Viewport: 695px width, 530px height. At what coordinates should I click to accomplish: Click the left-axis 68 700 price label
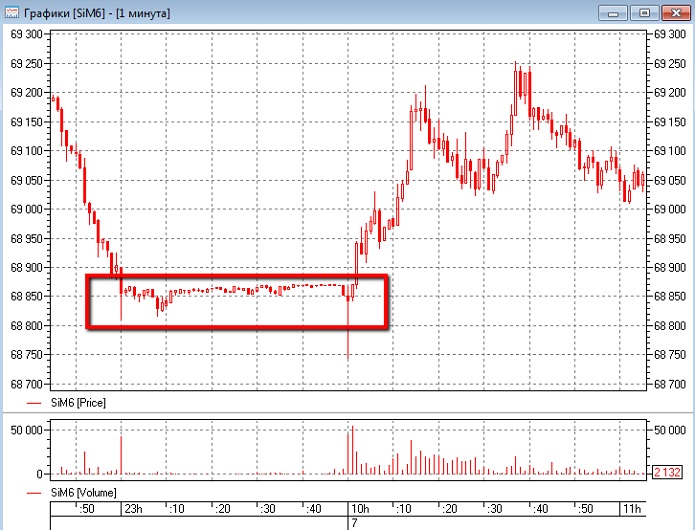[27, 384]
